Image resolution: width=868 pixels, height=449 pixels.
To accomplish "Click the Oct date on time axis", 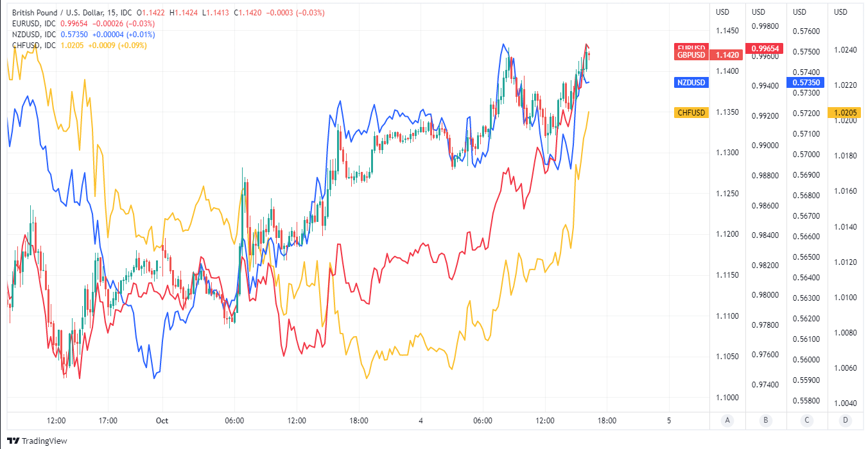I will point(162,421).
